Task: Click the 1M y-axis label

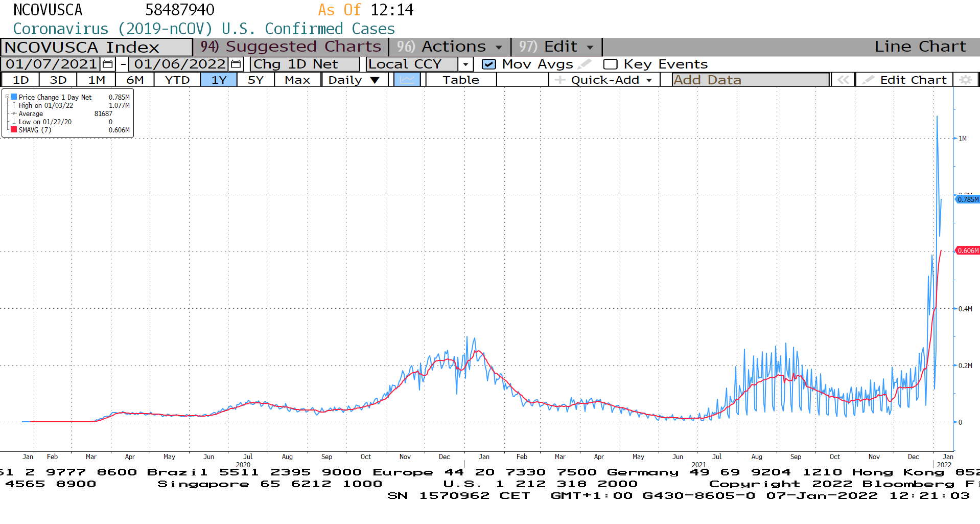Action: tap(963, 139)
